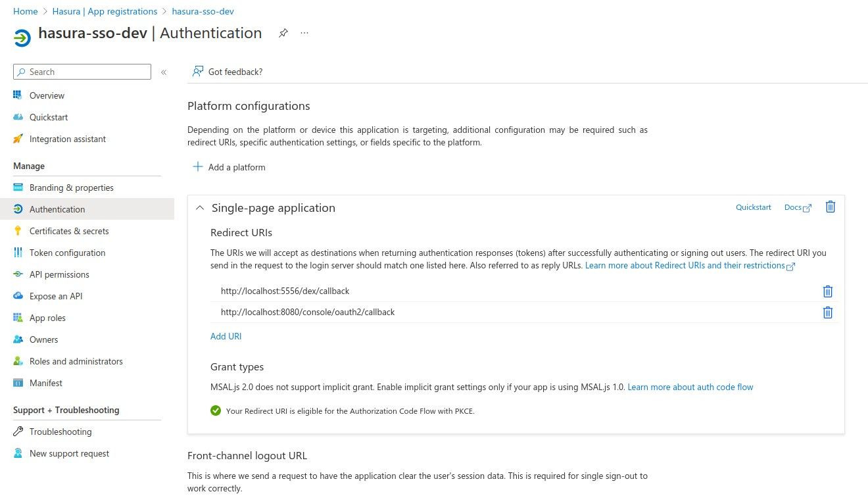The image size is (868, 498).
Task: Select Overview in the sidebar
Action: 46,95
